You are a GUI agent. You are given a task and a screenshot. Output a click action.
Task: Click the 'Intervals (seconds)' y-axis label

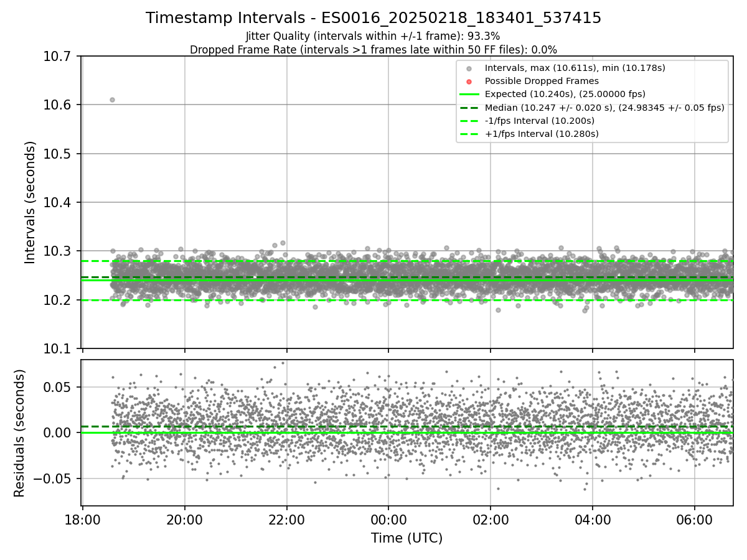click(x=31, y=202)
